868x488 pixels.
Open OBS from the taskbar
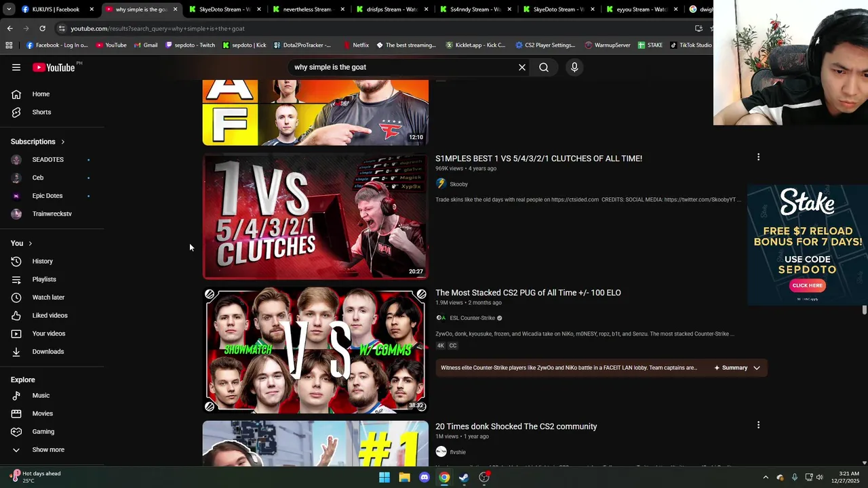coord(484,477)
